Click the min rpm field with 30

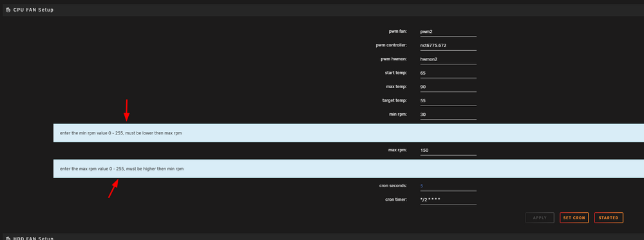[448, 115]
